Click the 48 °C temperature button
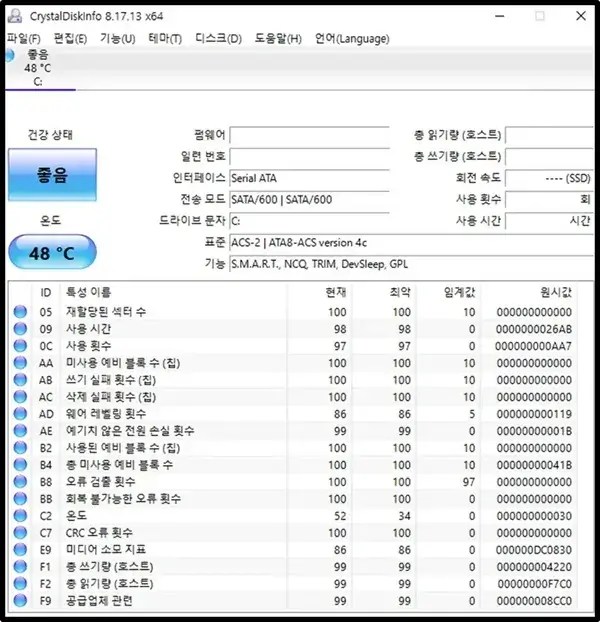The width and height of the screenshot is (600, 622). pyautogui.click(x=52, y=252)
